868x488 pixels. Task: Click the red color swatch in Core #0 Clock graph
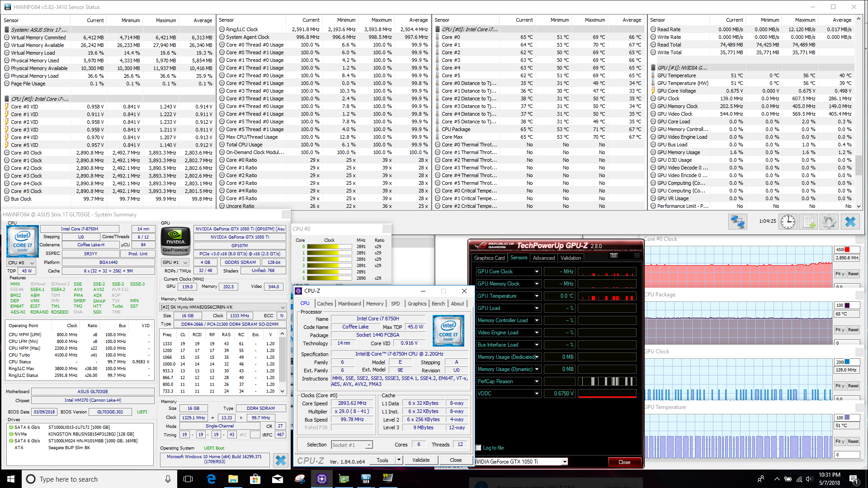coord(847,249)
